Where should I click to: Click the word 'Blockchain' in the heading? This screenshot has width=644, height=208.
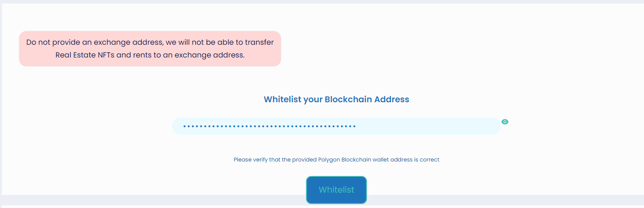tap(347, 99)
